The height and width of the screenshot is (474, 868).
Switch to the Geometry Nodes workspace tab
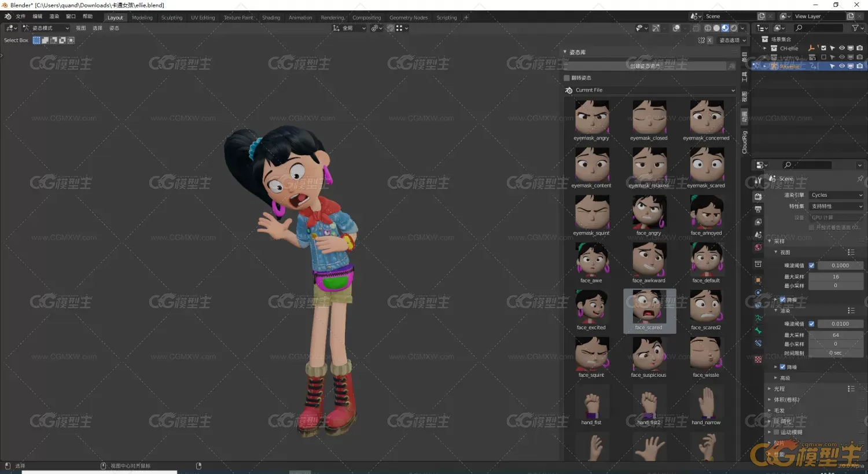409,17
